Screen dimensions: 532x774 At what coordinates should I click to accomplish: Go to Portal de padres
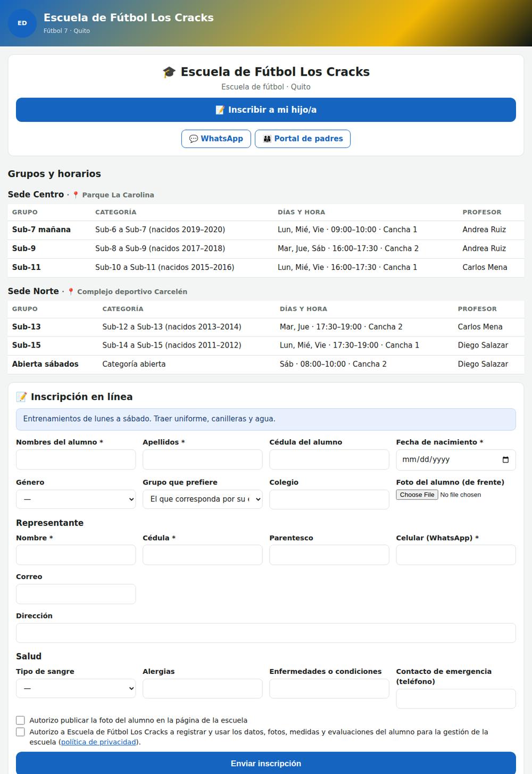(303, 138)
